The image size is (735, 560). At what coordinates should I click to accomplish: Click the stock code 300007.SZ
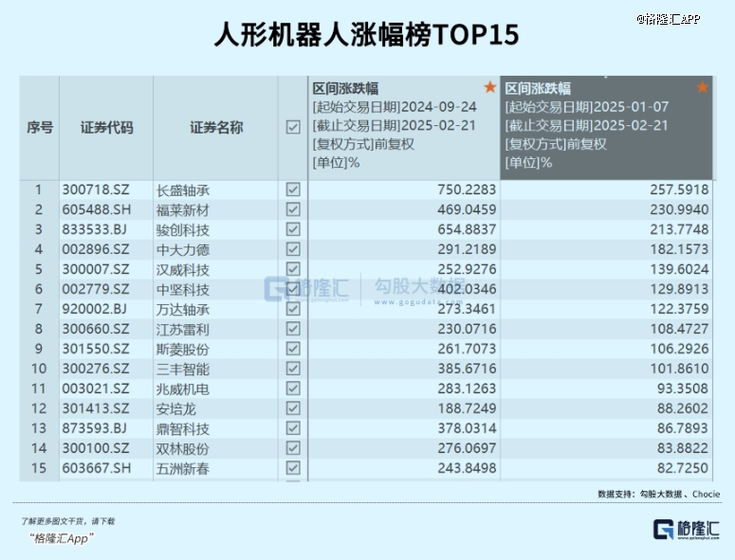[x=96, y=269]
